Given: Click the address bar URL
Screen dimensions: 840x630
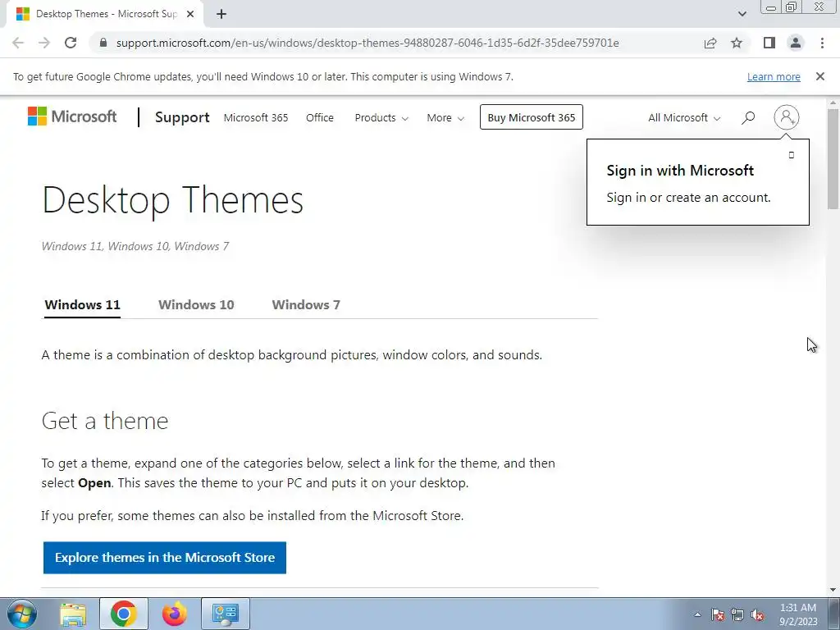Looking at the screenshot, I should point(367,43).
